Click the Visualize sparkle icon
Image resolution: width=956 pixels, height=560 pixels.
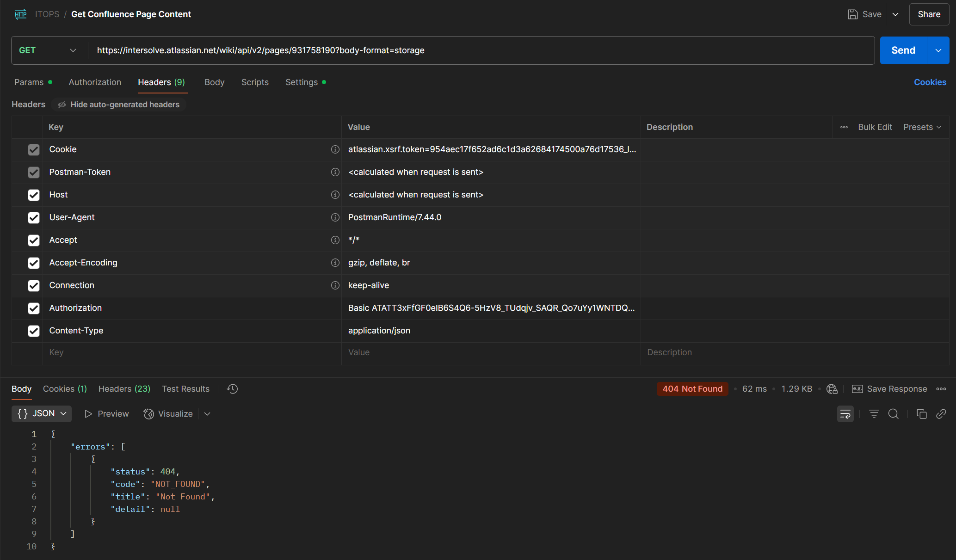pos(148,414)
